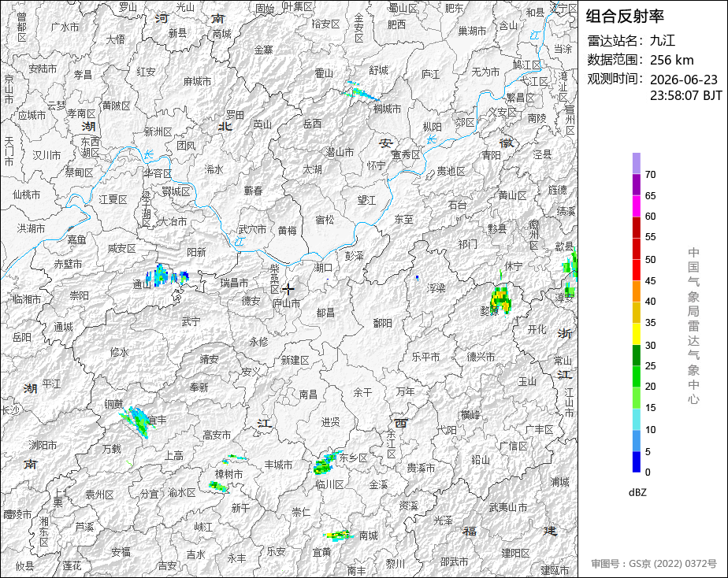Click the 宿松 map label
Viewport: 728px width, 578px height.
tap(325, 220)
